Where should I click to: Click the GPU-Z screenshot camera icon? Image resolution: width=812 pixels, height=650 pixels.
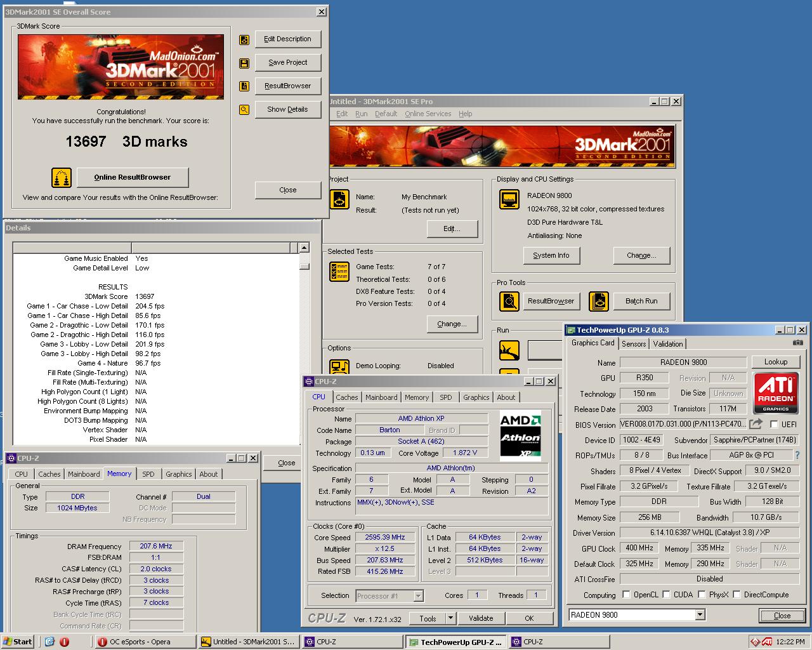coord(797,343)
